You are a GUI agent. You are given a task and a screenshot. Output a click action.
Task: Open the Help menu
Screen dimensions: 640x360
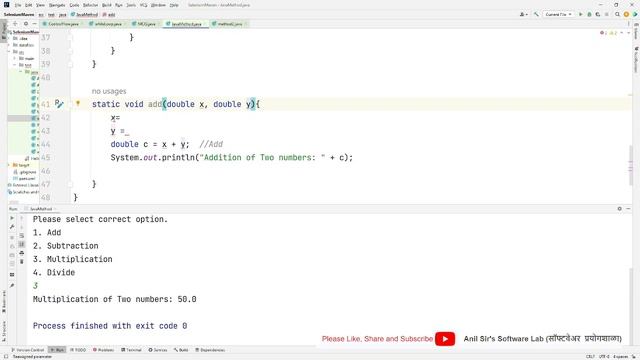pos(174,5)
